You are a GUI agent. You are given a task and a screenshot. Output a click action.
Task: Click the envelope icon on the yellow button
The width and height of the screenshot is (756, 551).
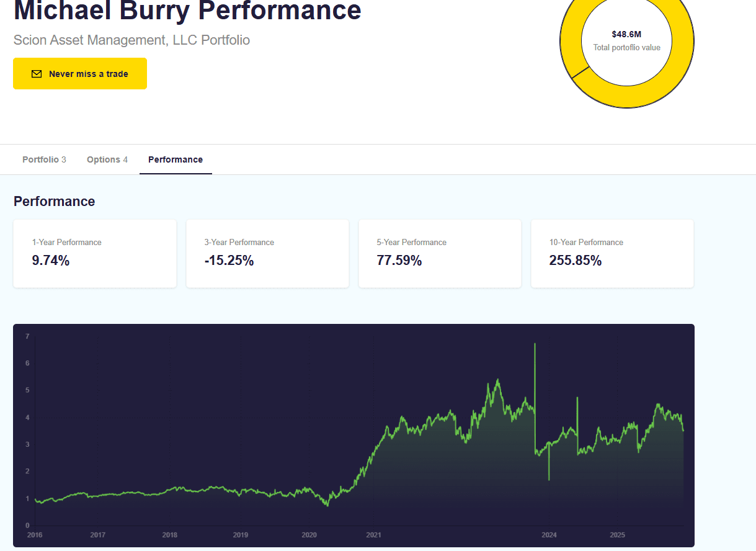pyautogui.click(x=37, y=74)
